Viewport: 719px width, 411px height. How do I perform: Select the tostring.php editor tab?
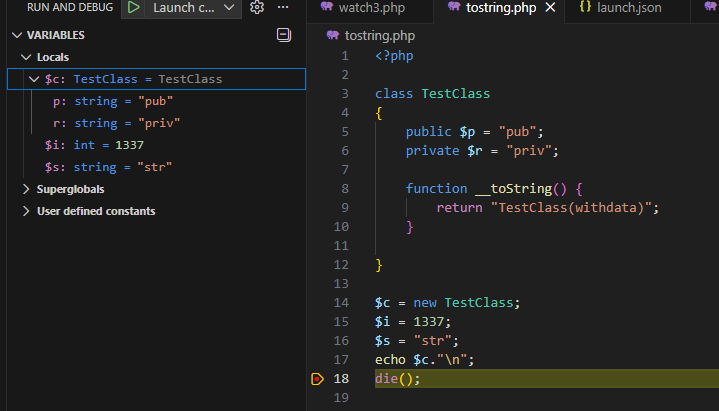click(x=495, y=8)
